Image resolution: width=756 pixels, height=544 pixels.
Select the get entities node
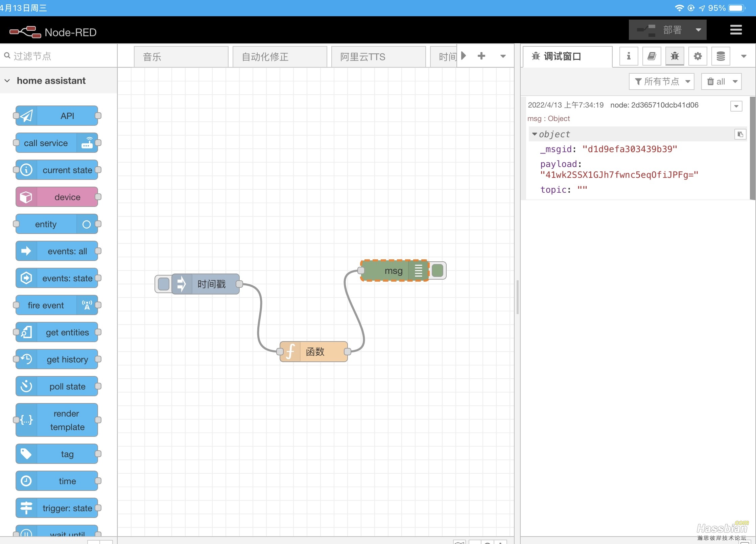[x=57, y=332]
